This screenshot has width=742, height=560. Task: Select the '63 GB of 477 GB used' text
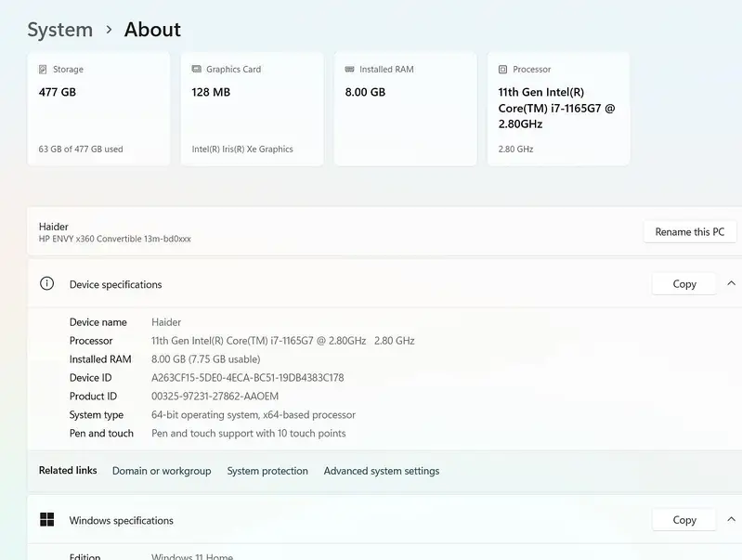coord(81,149)
